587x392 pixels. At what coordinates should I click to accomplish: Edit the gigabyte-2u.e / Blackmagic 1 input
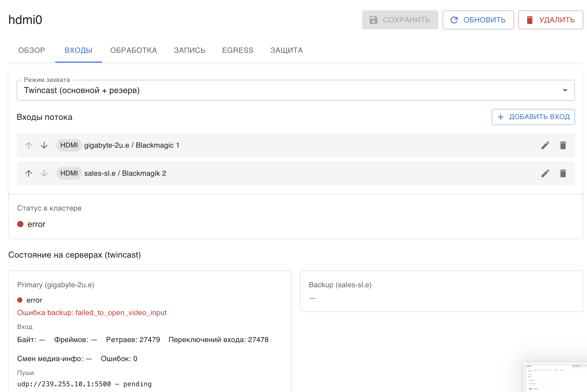coord(545,145)
